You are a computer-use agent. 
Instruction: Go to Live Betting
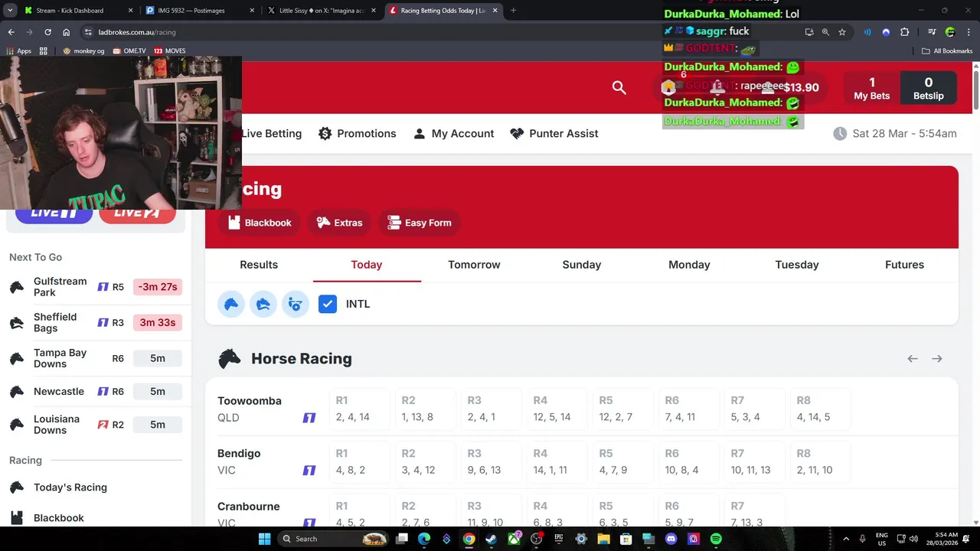272,133
